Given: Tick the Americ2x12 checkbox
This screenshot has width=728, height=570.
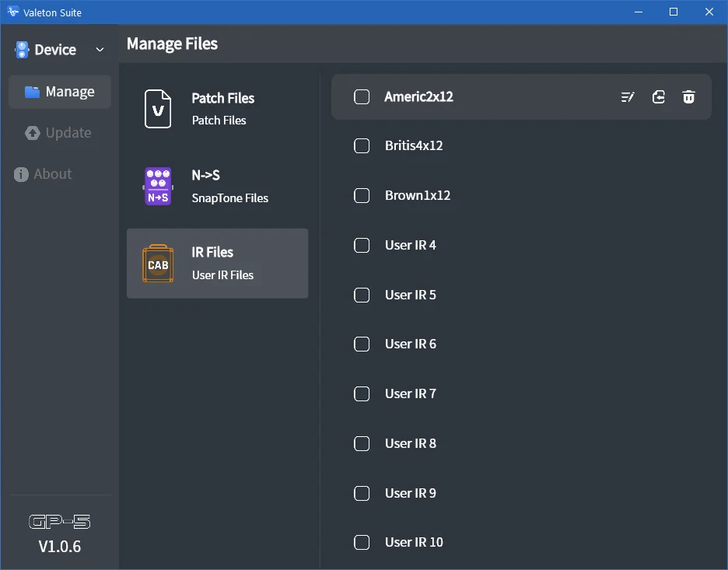Looking at the screenshot, I should pyautogui.click(x=362, y=97).
